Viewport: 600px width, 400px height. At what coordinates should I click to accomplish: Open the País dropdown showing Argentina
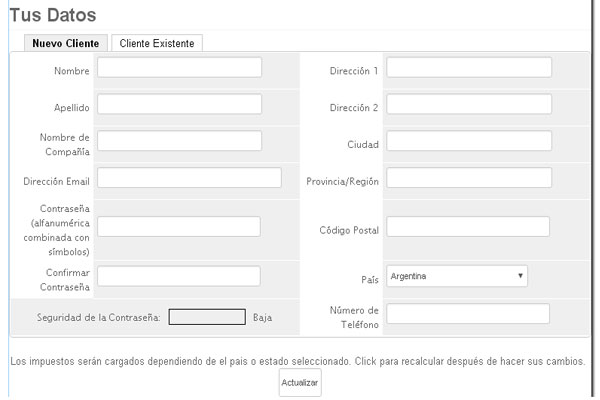pos(457,276)
